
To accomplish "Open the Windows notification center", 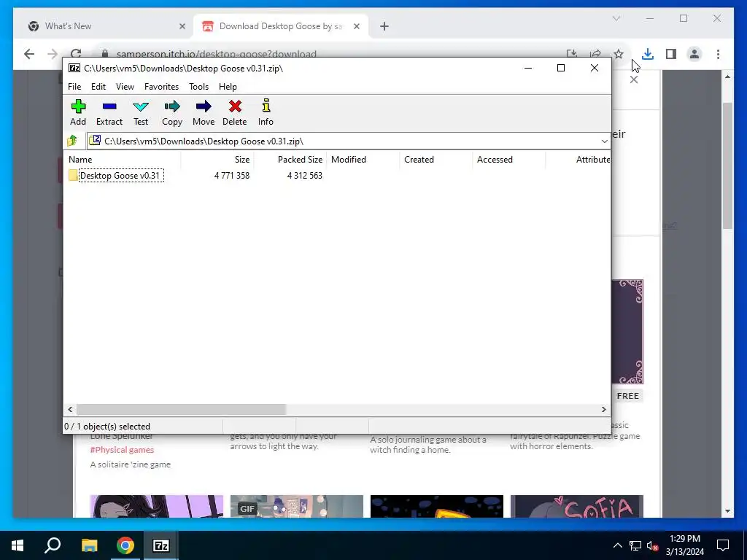I will point(723,545).
